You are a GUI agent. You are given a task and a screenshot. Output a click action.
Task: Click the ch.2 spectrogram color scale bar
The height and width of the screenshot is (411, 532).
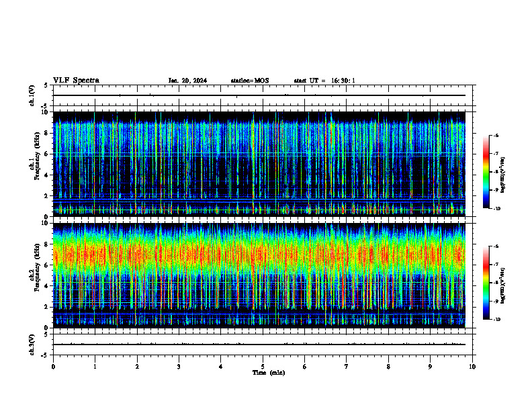tap(486, 283)
